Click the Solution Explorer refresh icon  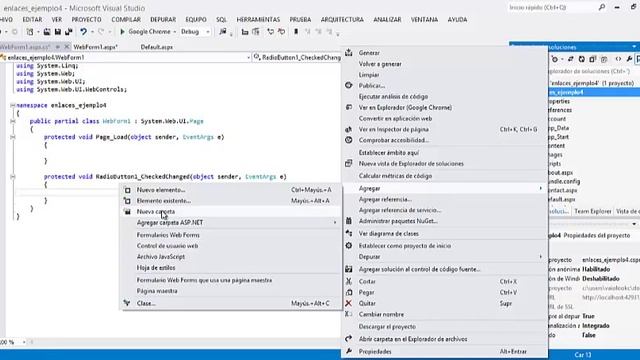click(582, 59)
